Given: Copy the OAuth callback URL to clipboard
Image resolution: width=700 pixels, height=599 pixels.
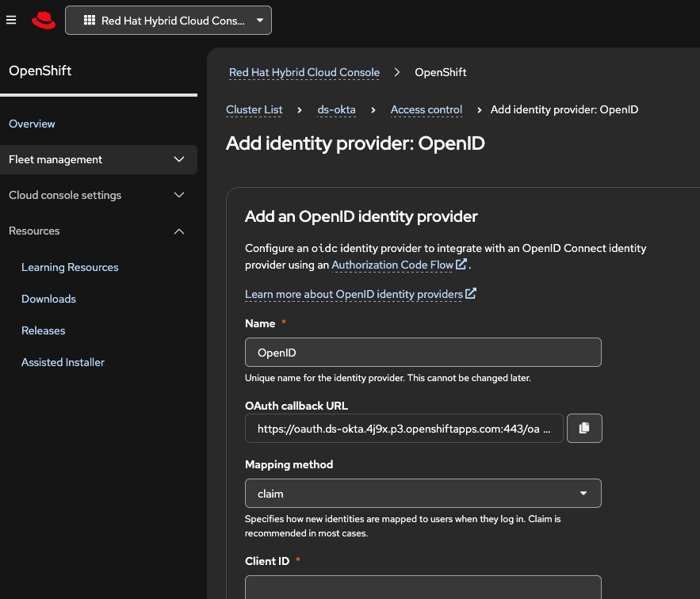Looking at the screenshot, I should pos(584,428).
